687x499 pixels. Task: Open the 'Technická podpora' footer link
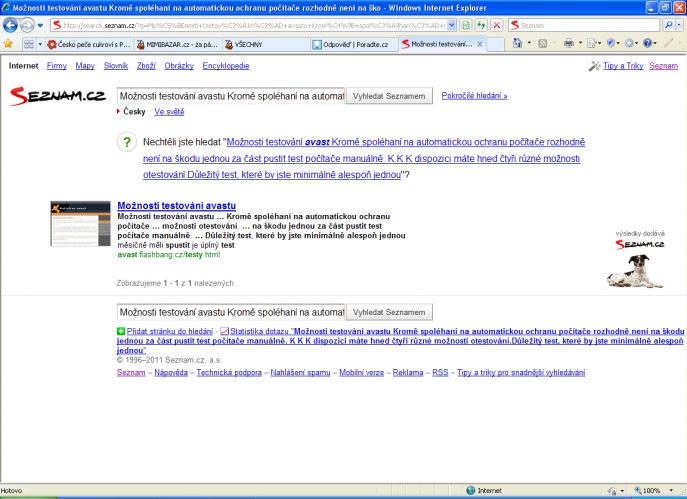click(229, 372)
